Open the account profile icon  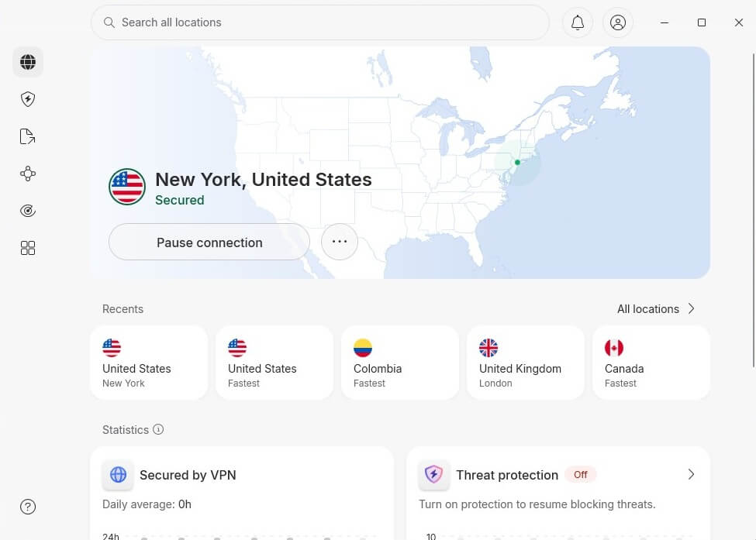coord(618,22)
